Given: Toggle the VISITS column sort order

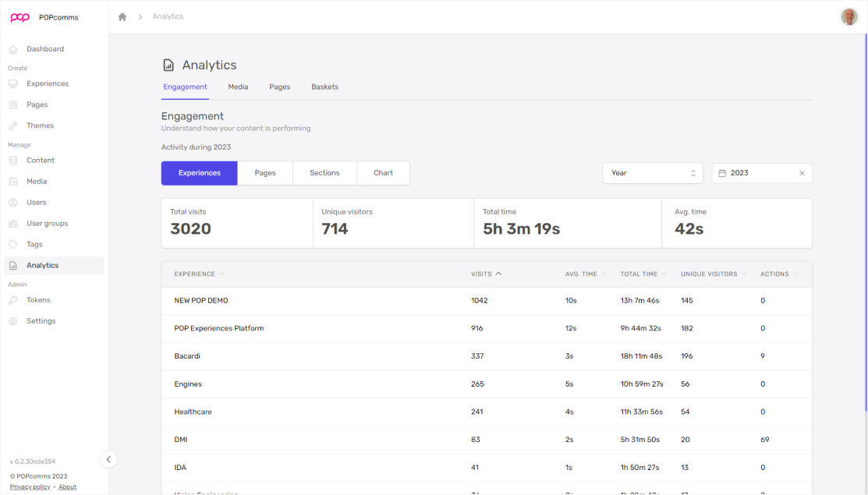Looking at the screenshot, I should (x=485, y=274).
